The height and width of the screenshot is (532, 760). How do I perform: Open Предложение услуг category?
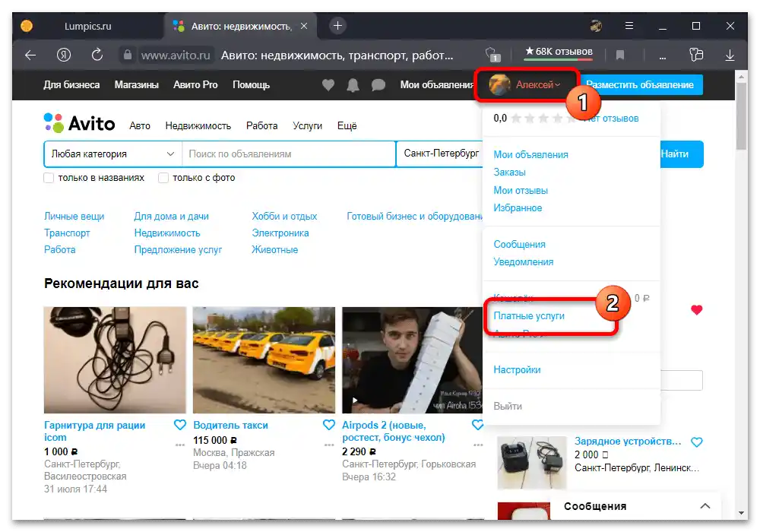pos(178,249)
